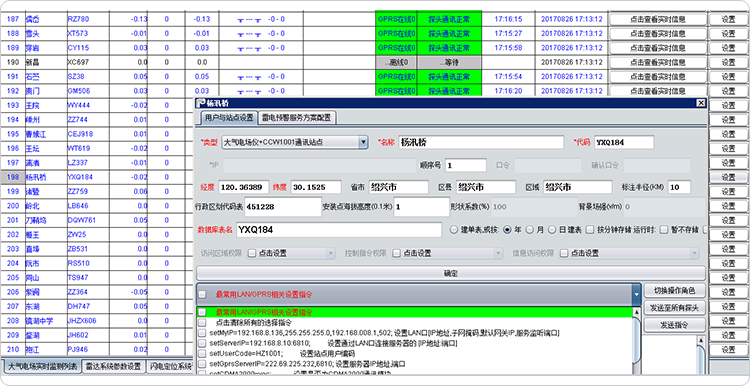Click the 切换操作角色 button

674,290
